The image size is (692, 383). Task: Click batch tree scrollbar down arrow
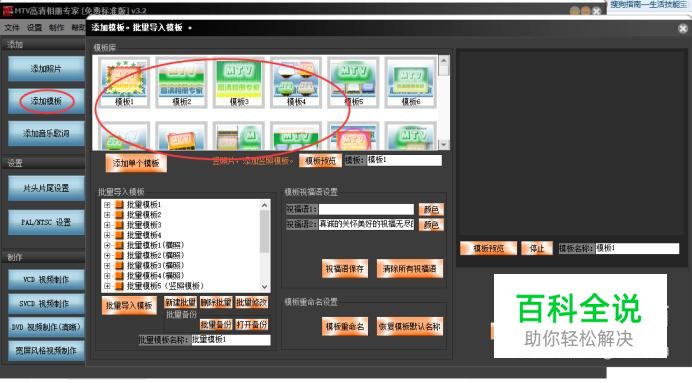coord(264,286)
